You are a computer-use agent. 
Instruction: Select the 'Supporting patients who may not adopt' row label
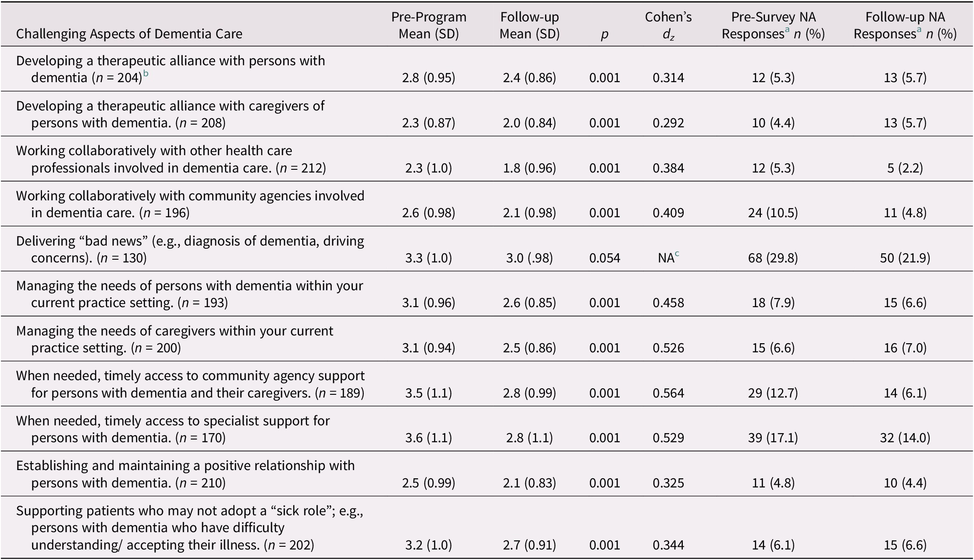pyautogui.click(x=189, y=528)
